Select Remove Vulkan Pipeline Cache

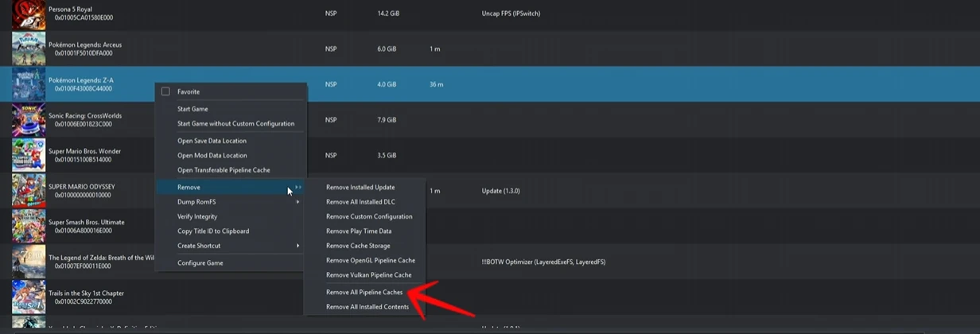coord(368,275)
